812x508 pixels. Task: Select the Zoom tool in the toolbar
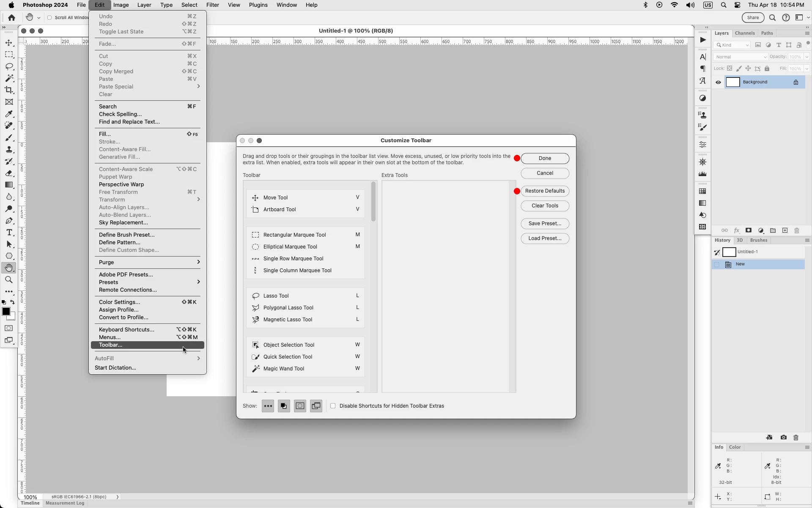pyautogui.click(x=9, y=280)
